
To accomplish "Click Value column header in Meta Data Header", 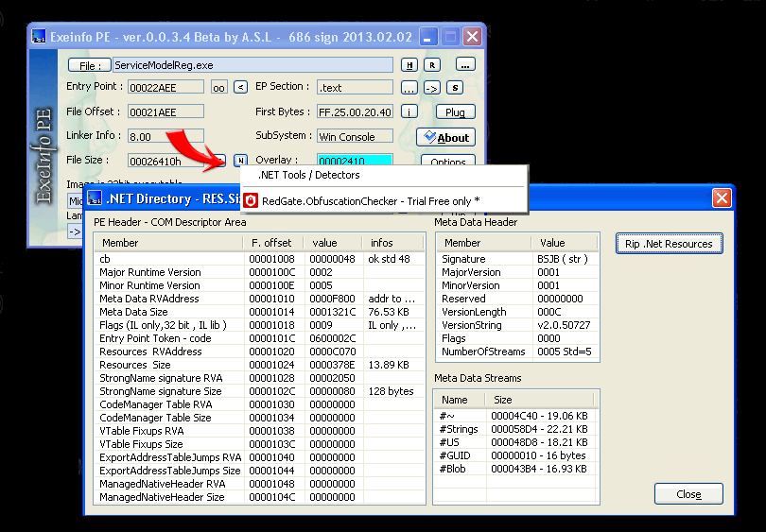I will point(565,243).
